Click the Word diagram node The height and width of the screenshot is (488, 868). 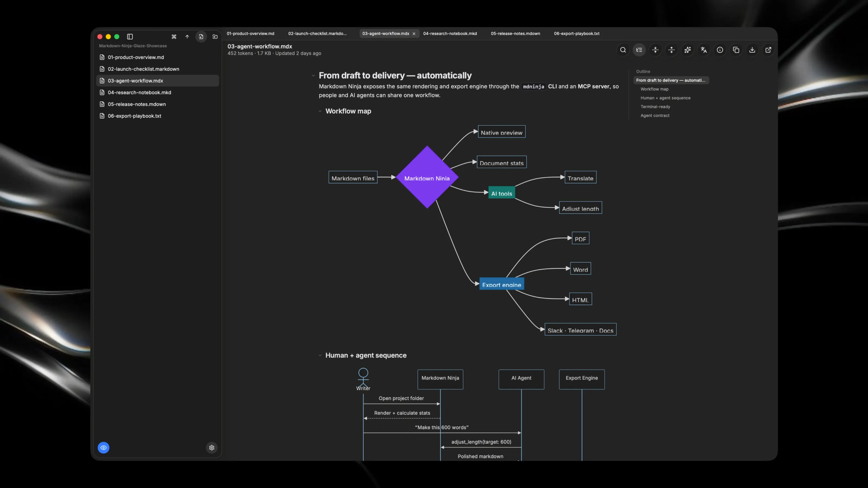580,269
